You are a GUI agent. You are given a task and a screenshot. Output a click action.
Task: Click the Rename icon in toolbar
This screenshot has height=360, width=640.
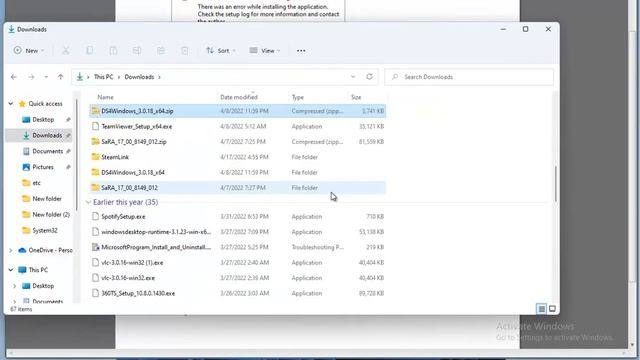tap(137, 51)
